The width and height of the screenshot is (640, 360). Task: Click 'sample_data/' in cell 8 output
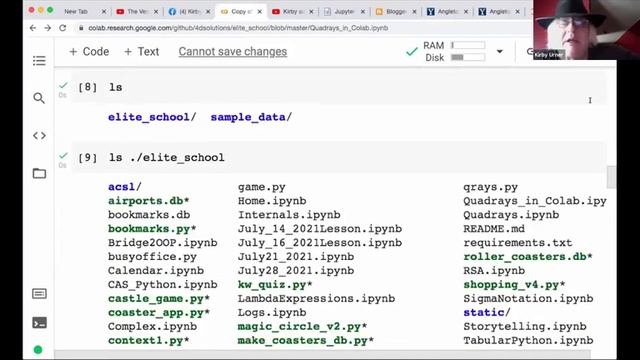click(251, 117)
